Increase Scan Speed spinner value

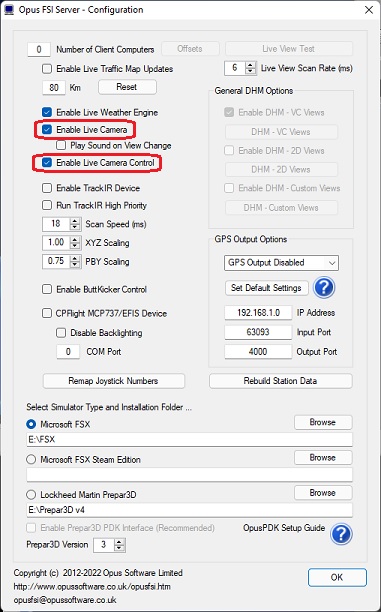[x=75, y=221]
